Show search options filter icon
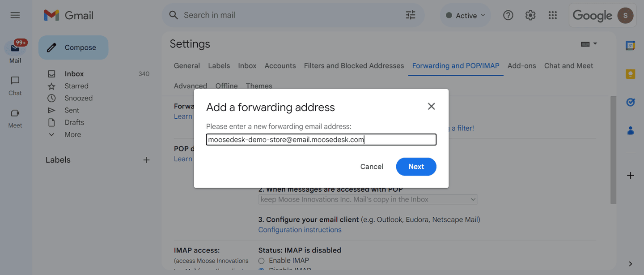Viewport: 644px width, 275px height. [411, 15]
